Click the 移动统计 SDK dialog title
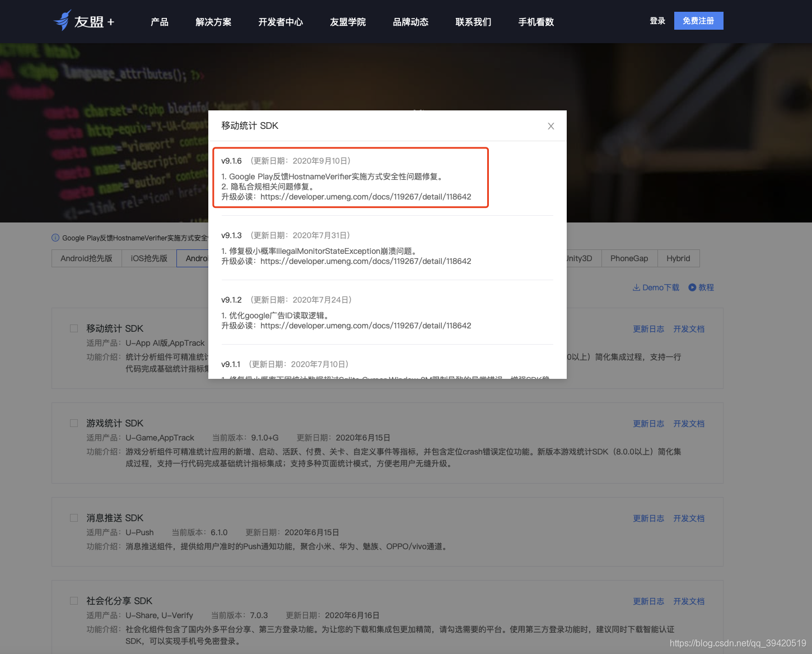The width and height of the screenshot is (812, 654). click(250, 126)
